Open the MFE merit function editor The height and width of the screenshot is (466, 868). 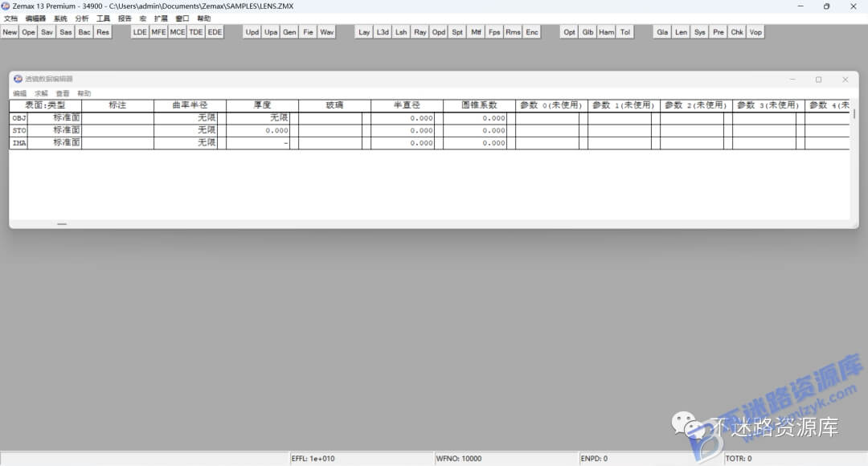159,32
